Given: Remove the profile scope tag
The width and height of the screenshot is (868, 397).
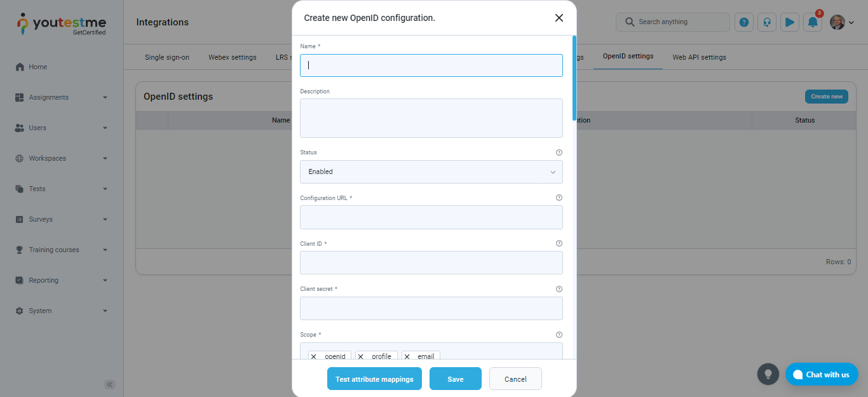Looking at the screenshot, I should (361, 357).
